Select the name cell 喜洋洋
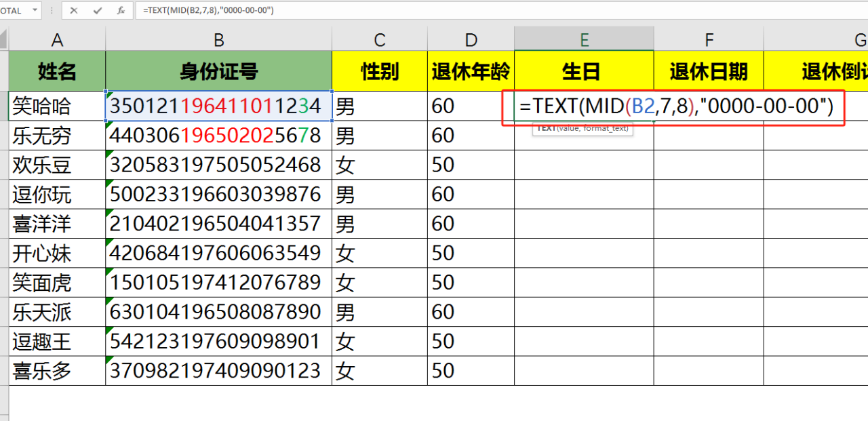Screen dimensions: 868x421 coord(57,224)
